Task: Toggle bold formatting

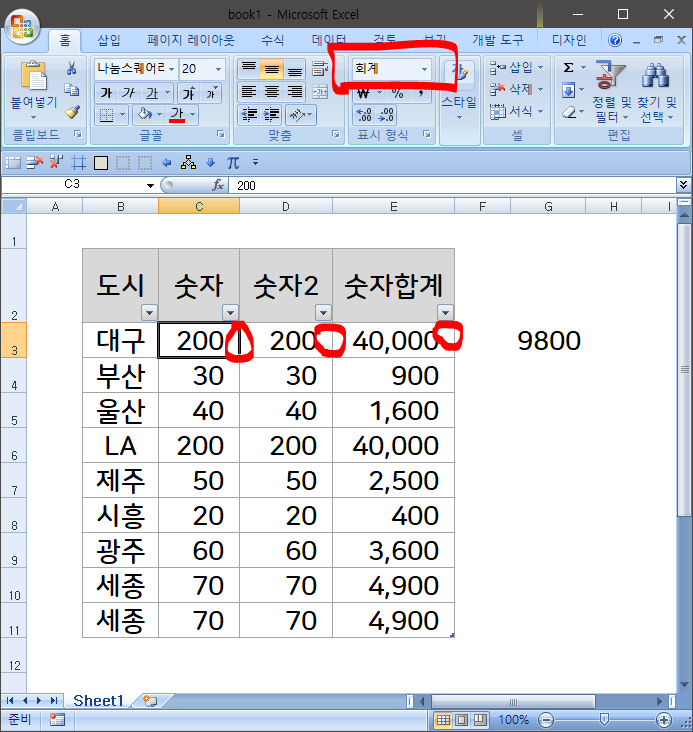Action: pyautogui.click(x=106, y=93)
